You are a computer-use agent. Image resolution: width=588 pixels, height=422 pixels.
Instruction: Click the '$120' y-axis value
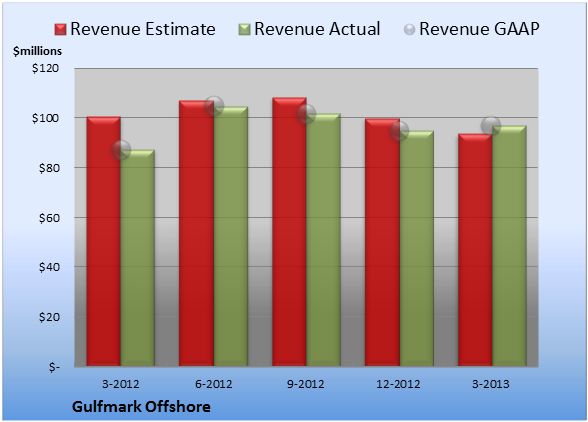(x=45, y=68)
